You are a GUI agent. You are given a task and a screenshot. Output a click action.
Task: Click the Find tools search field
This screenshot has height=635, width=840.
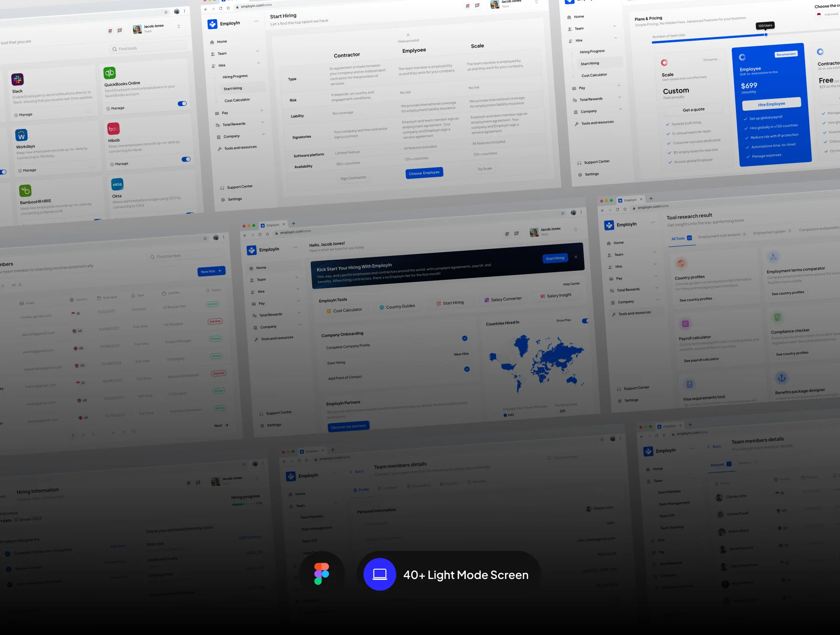(x=148, y=48)
